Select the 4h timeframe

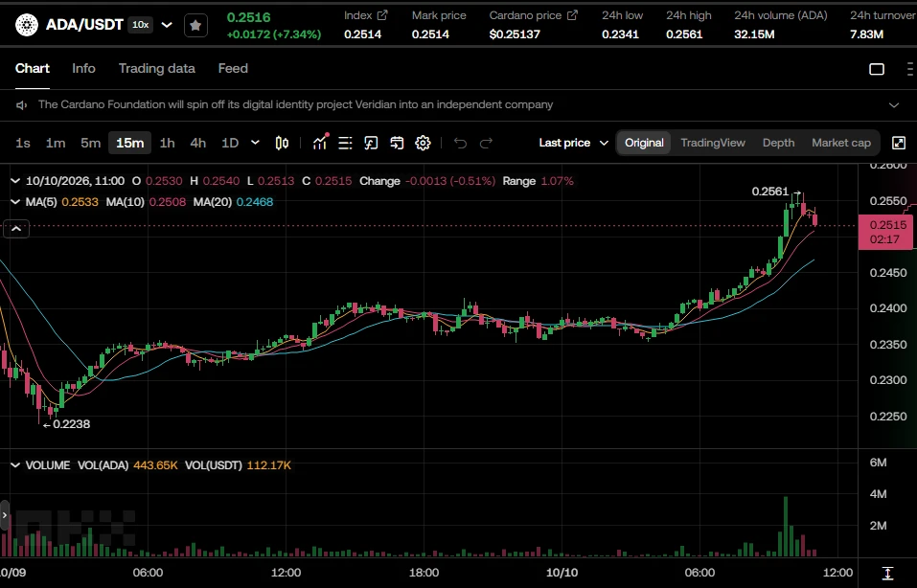[198, 144]
